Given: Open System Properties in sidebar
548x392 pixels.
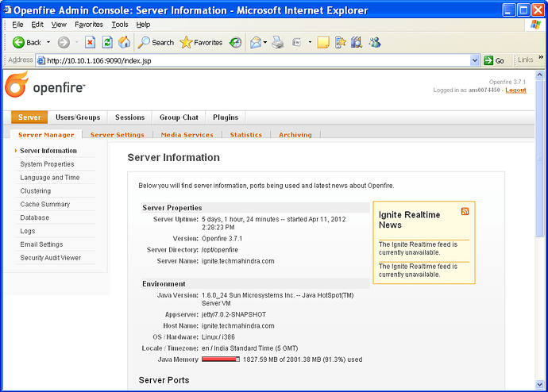Looking at the screenshot, I should (47, 164).
